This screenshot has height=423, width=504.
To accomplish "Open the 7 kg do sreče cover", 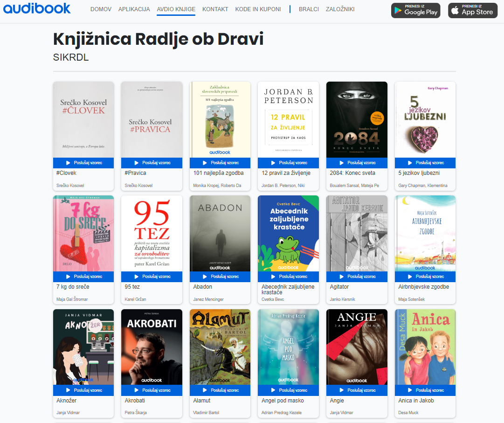I will tap(83, 233).
